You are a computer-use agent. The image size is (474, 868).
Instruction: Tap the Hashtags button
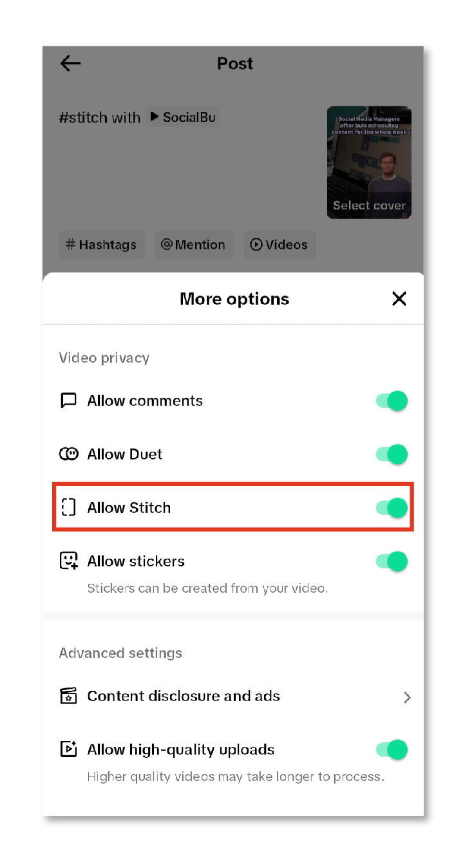102,245
